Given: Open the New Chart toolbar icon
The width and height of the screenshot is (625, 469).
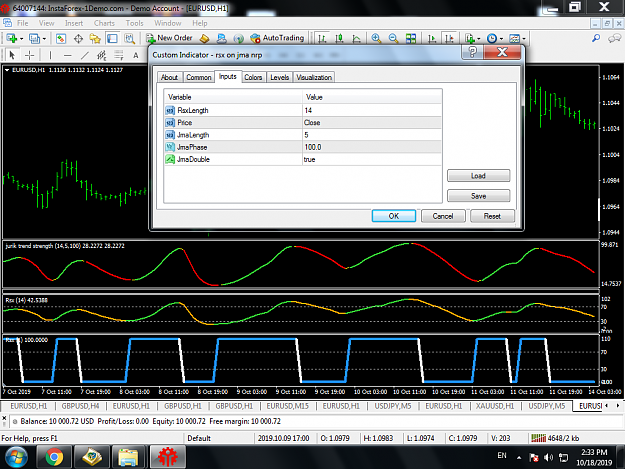Looking at the screenshot, I should click(11, 39).
